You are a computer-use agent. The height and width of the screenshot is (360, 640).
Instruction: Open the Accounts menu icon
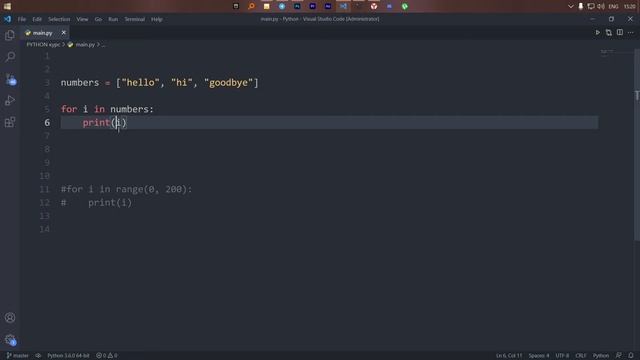tap(10, 318)
